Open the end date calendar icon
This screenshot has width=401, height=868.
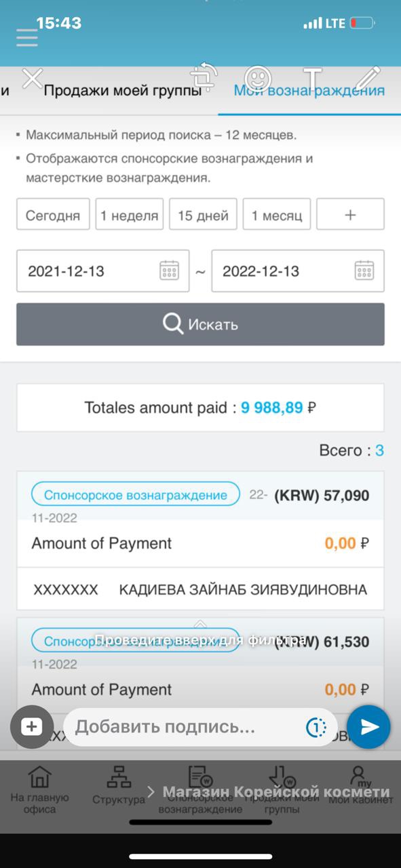click(x=364, y=271)
